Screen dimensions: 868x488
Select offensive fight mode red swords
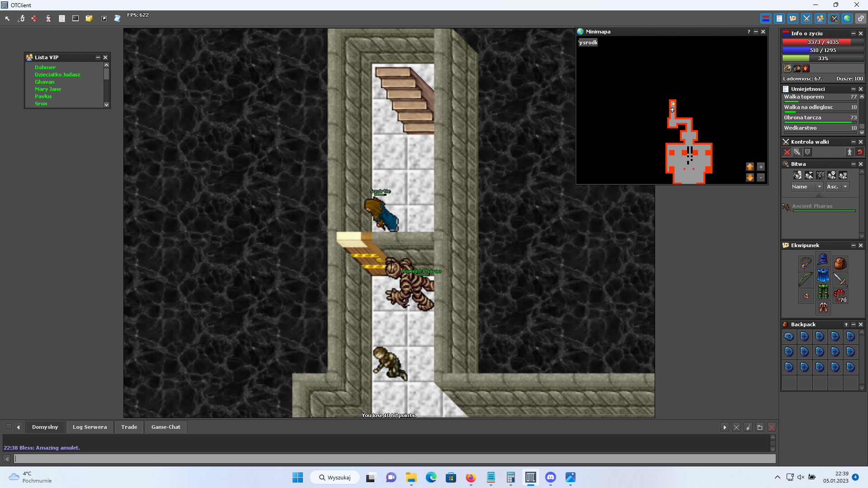click(787, 152)
